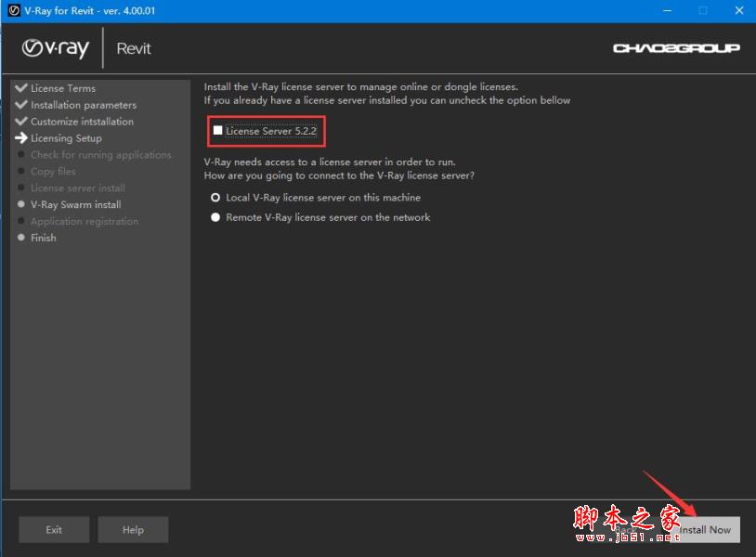756x557 pixels.
Task: Close the V-Ray for Revit installer
Action: [739, 10]
